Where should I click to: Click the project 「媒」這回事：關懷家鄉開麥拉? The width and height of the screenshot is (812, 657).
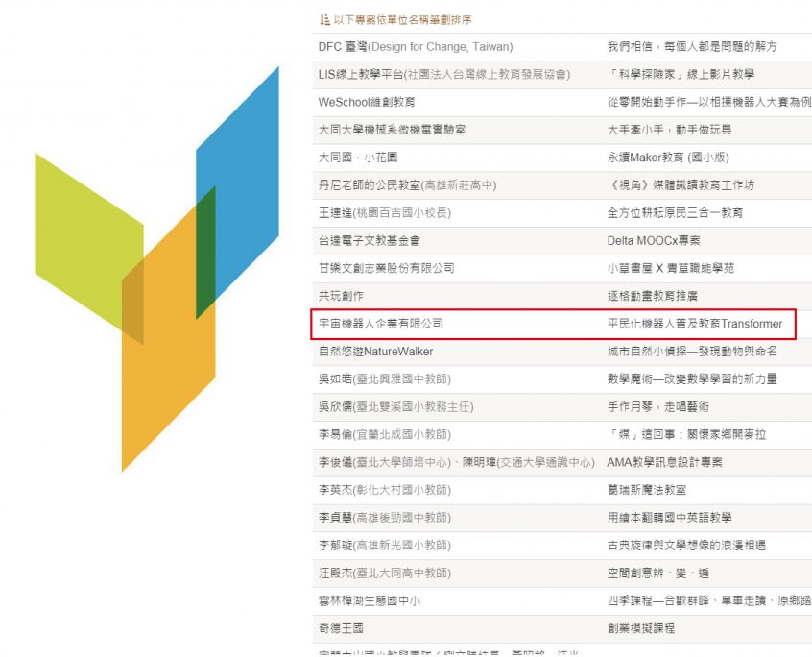[686, 435]
